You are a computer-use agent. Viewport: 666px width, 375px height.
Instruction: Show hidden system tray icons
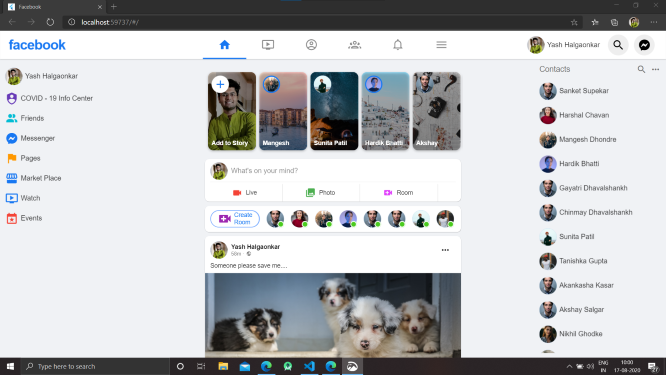coord(569,366)
